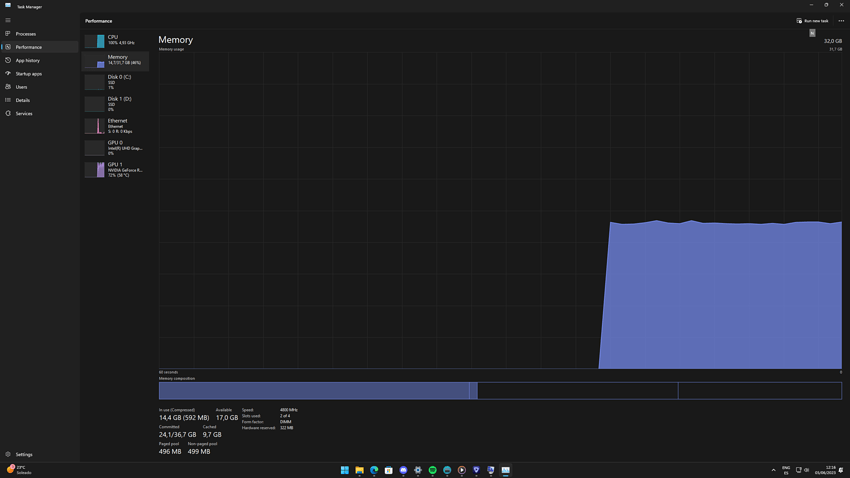
Task: Select GPU 0 Intel UHD Graphics
Action: 115,148
